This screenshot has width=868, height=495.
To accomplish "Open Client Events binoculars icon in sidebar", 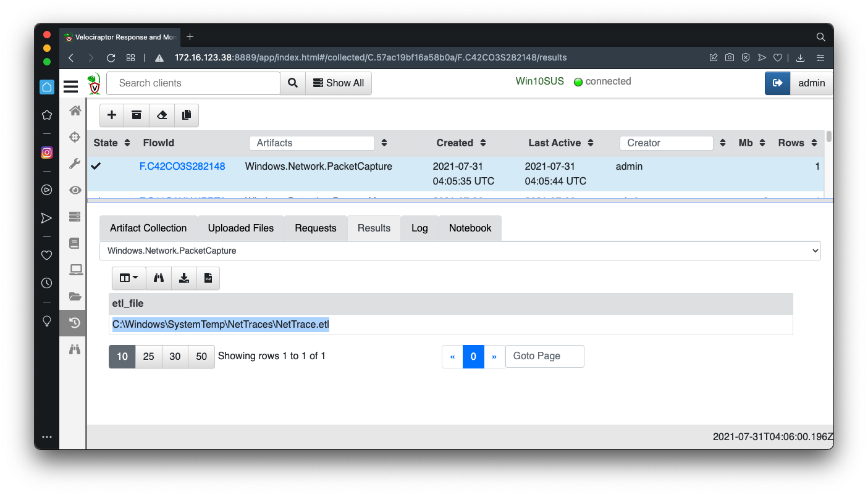I will point(75,349).
